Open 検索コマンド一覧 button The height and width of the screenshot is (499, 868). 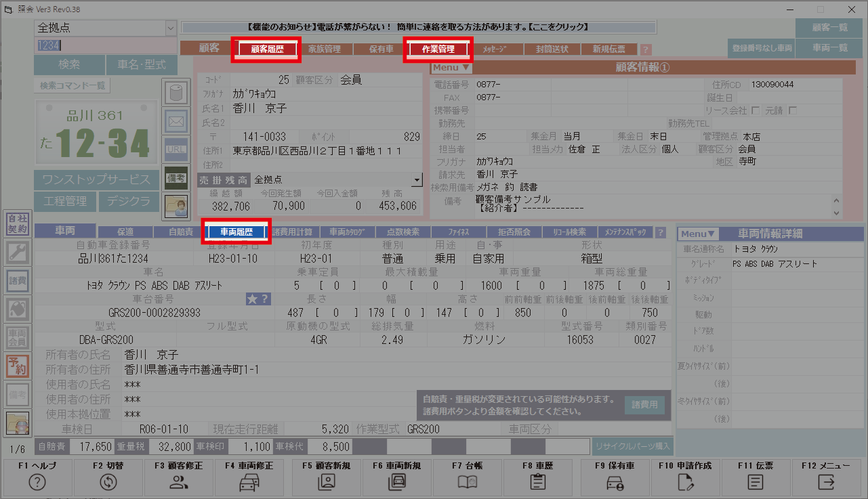tap(73, 86)
